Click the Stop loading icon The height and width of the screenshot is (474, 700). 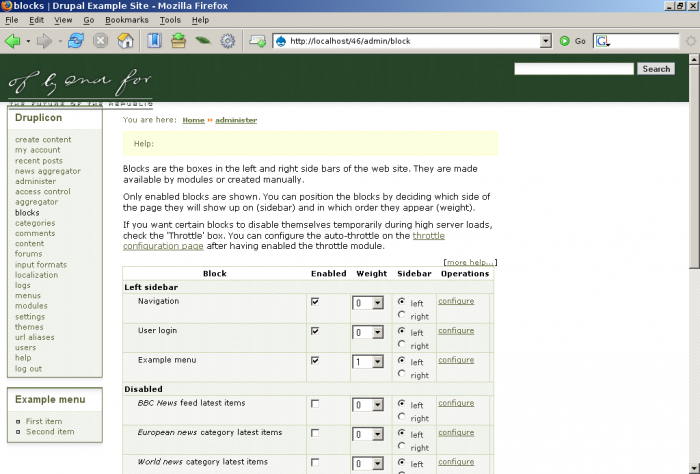pyautogui.click(x=100, y=41)
